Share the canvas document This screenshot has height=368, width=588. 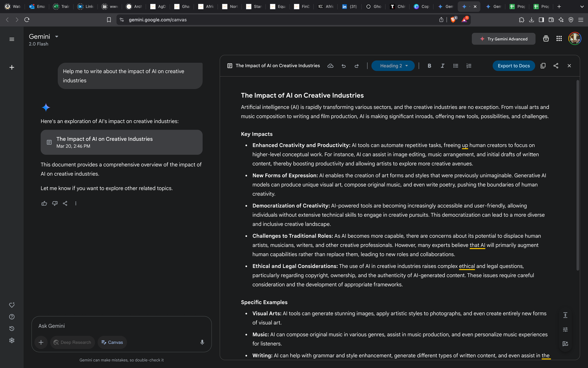click(x=556, y=66)
